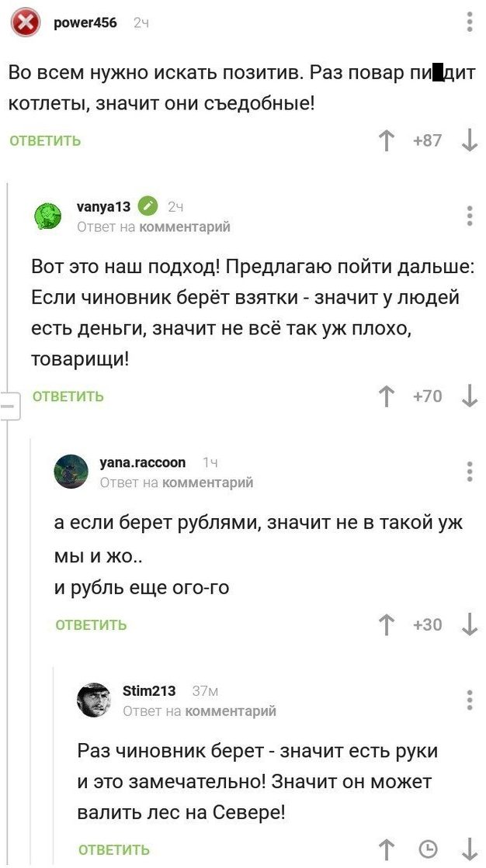Upvote vanya13's comment
Viewport: 486px width, 868px height.
[x=386, y=396]
